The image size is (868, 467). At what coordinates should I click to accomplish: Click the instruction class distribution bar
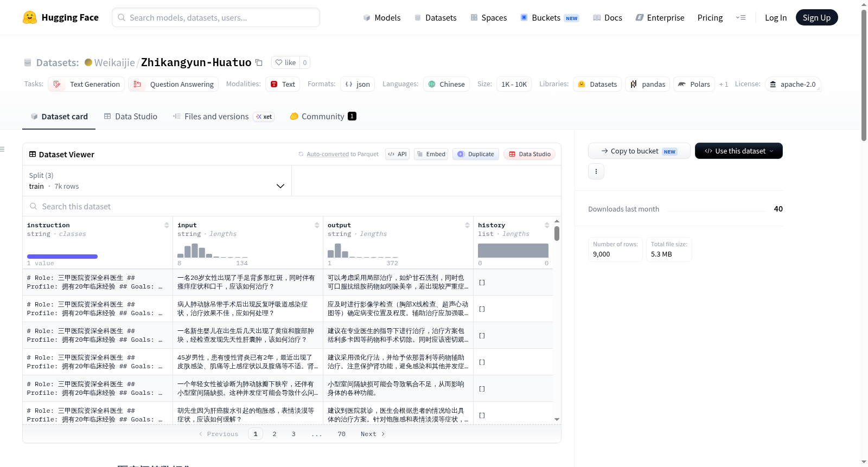tap(62, 257)
